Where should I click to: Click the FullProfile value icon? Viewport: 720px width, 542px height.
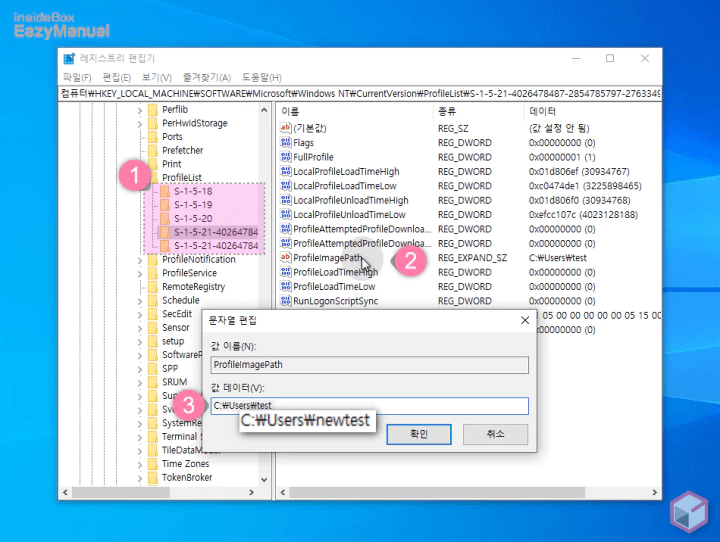pos(285,158)
